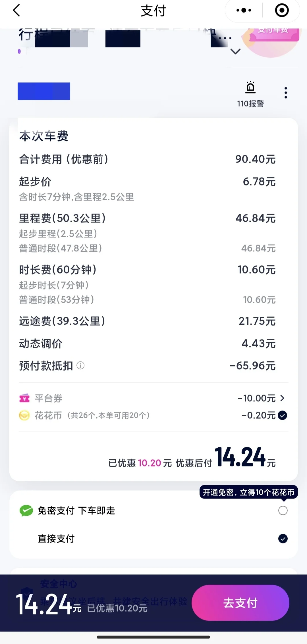This screenshot has height=644, width=307.
Task: Toggle the 花花币 deduction checkmark
Action: click(x=283, y=415)
